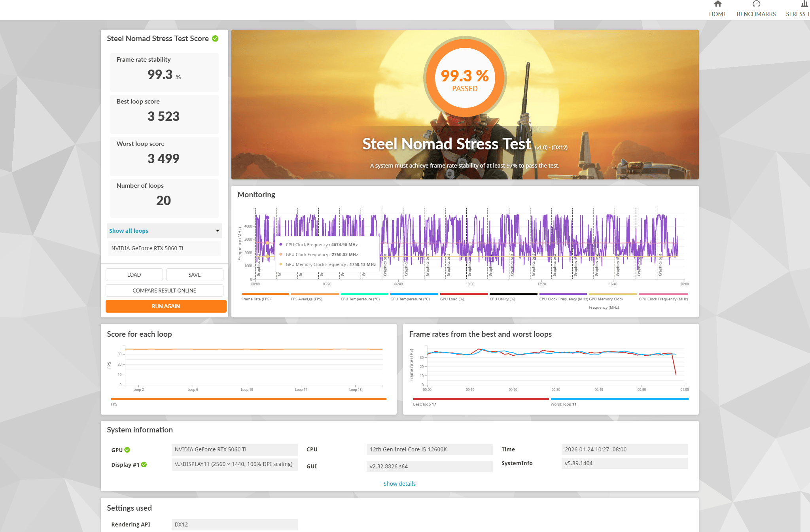The height and width of the screenshot is (532, 810).
Task: Open the Show details link
Action: [x=399, y=484]
